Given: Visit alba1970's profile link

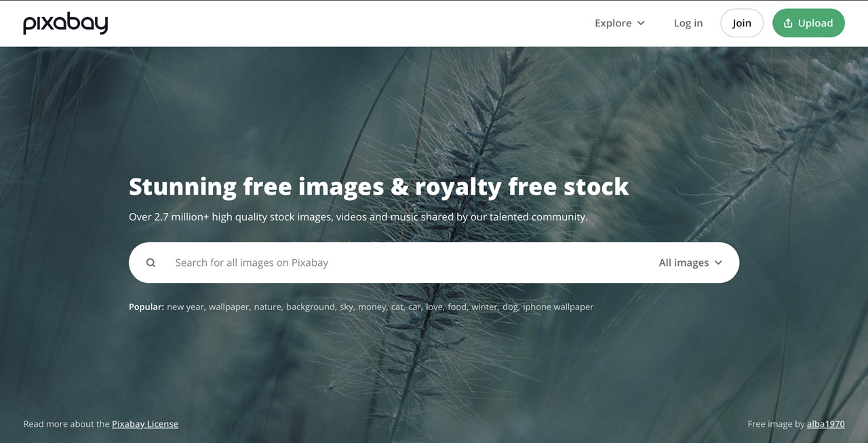Looking at the screenshot, I should point(825,424).
